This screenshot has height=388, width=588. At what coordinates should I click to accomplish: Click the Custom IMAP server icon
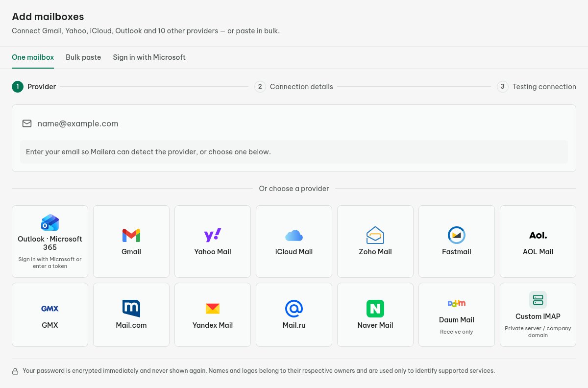[538, 300]
